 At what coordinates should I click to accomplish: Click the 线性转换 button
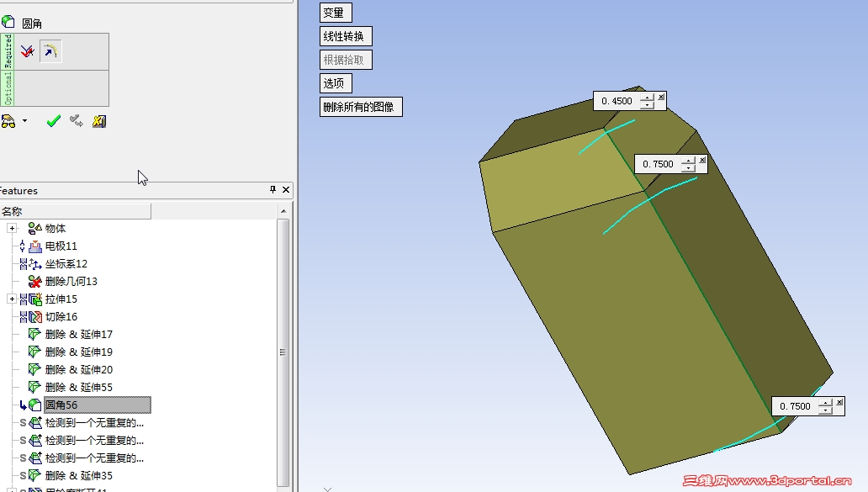(x=346, y=36)
